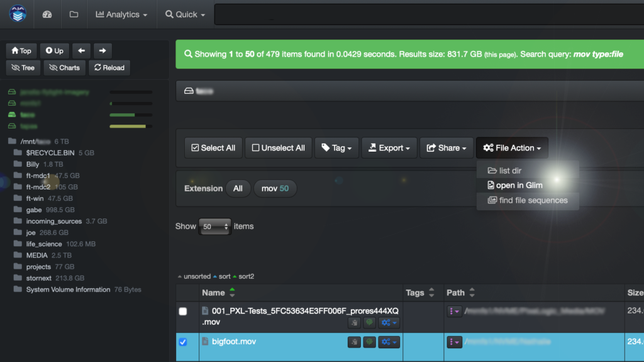Open the ft-mdc1 folder
The image size is (644, 362).
[x=38, y=176]
